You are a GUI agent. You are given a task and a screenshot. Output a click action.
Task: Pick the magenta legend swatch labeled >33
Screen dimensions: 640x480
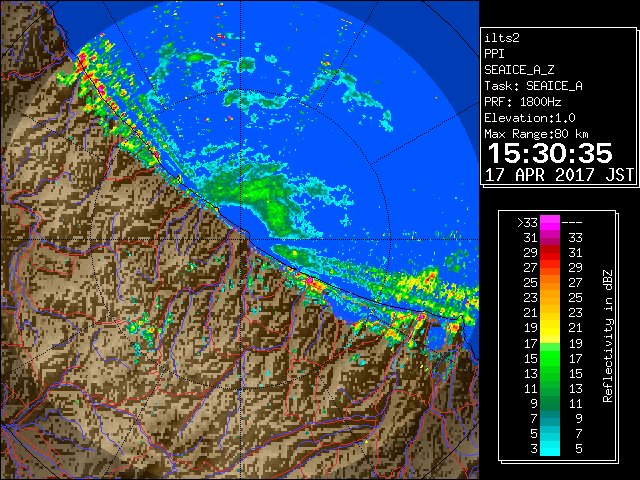(550, 222)
